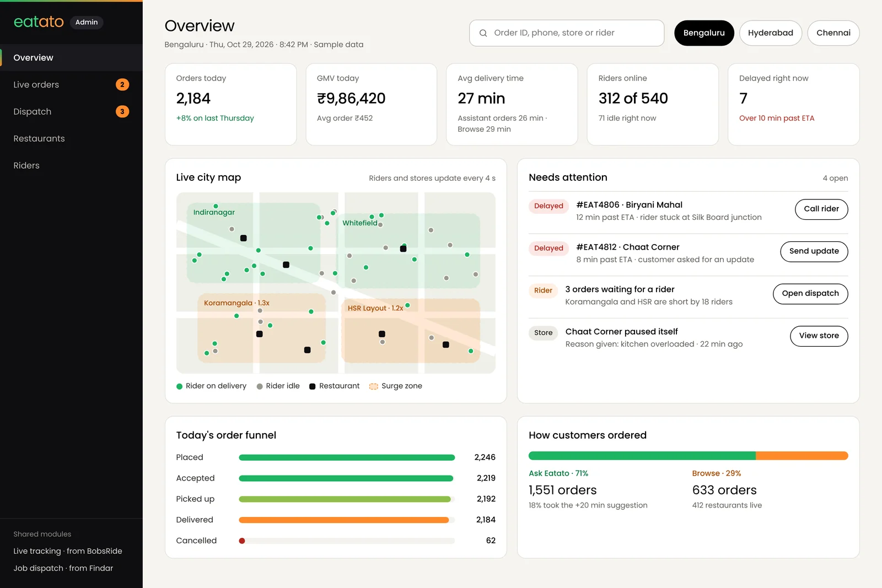Screen dimensions: 882x588
Task: Click the Rider idle legend dot
Action: pos(260,386)
